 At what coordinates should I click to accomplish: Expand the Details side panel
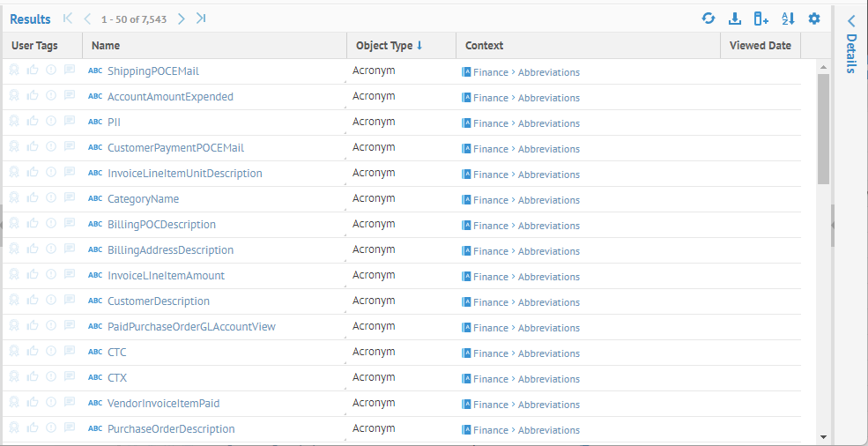click(x=851, y=21)
